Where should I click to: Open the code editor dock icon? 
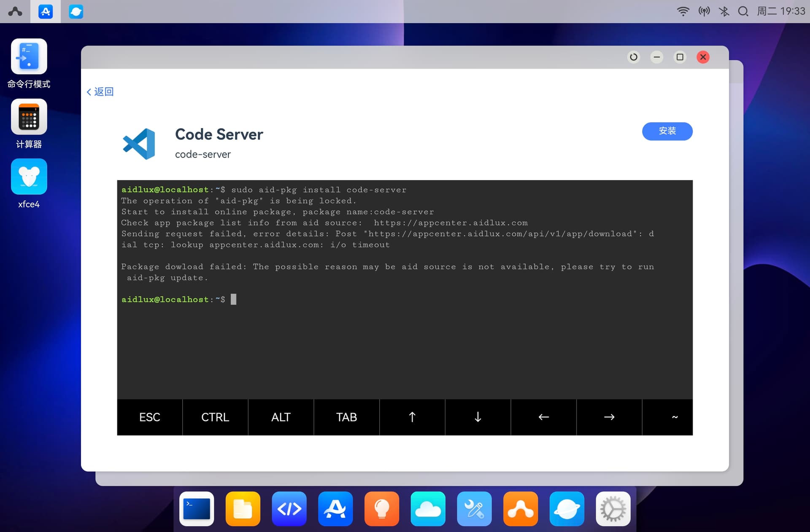pyautogui.click(x=289, y=509)
